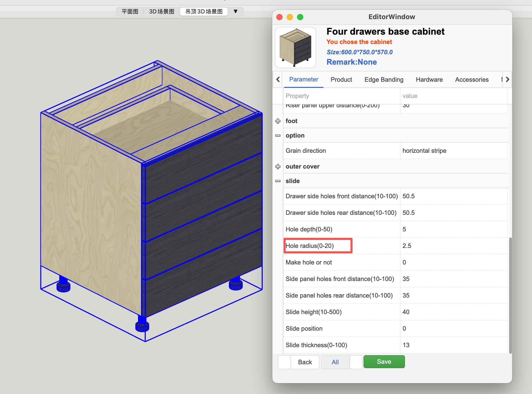Open the checkbox beside the Back button

click(284, 362)
